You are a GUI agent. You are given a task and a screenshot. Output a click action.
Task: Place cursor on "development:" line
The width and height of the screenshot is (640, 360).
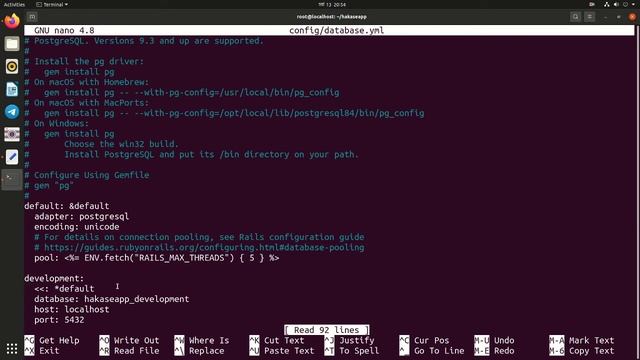pos(54,278)
